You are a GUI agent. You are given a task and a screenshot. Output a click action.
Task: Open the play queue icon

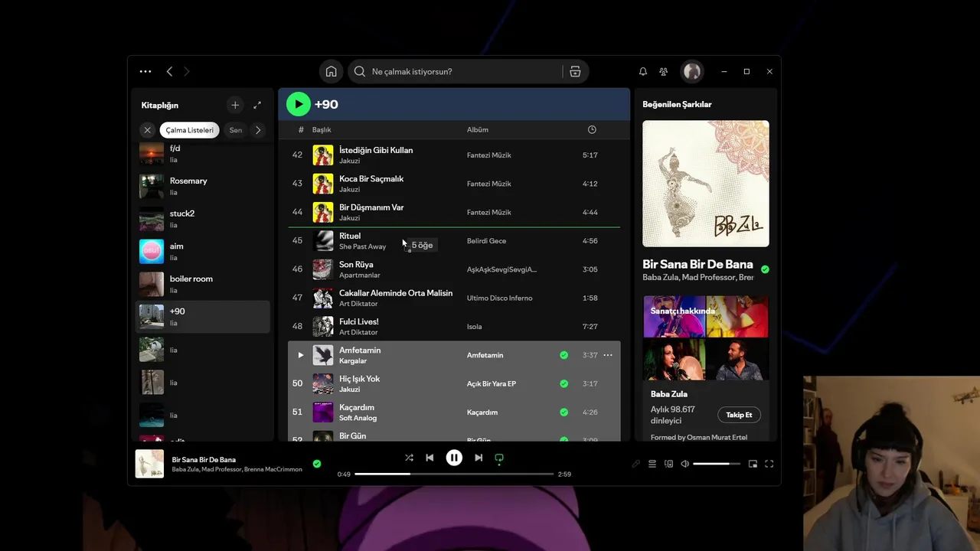coord(652,464)
